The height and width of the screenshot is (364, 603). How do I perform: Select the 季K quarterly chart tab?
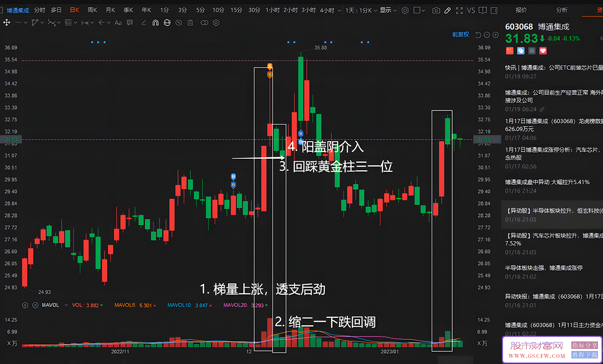pos(128,10)
